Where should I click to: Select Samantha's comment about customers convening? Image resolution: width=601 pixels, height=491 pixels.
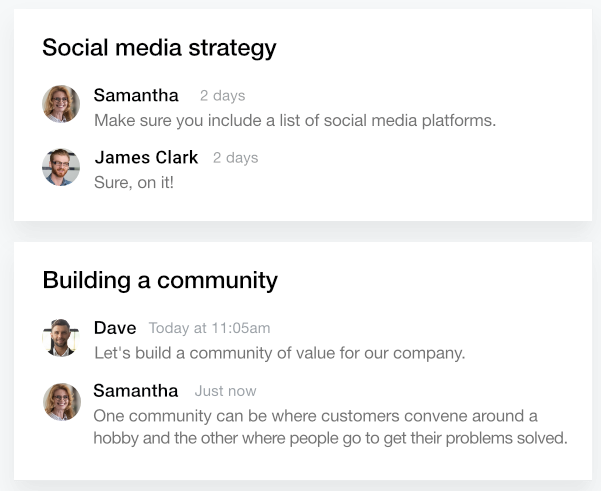(330, 427)
